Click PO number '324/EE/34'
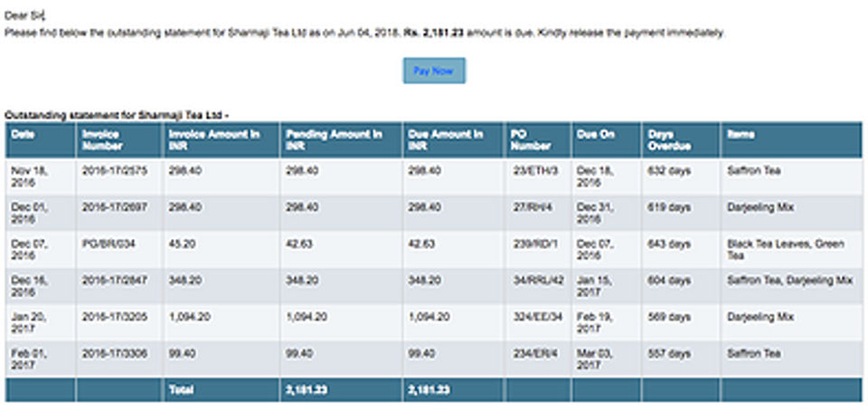The height and width of the screenshot is (410, 868). 537,318
